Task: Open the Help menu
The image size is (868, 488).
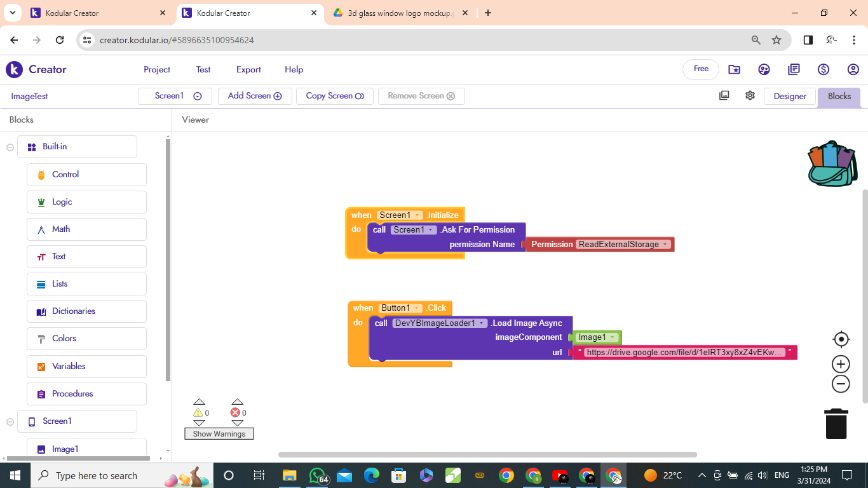Action: click(x=294, y=69)
